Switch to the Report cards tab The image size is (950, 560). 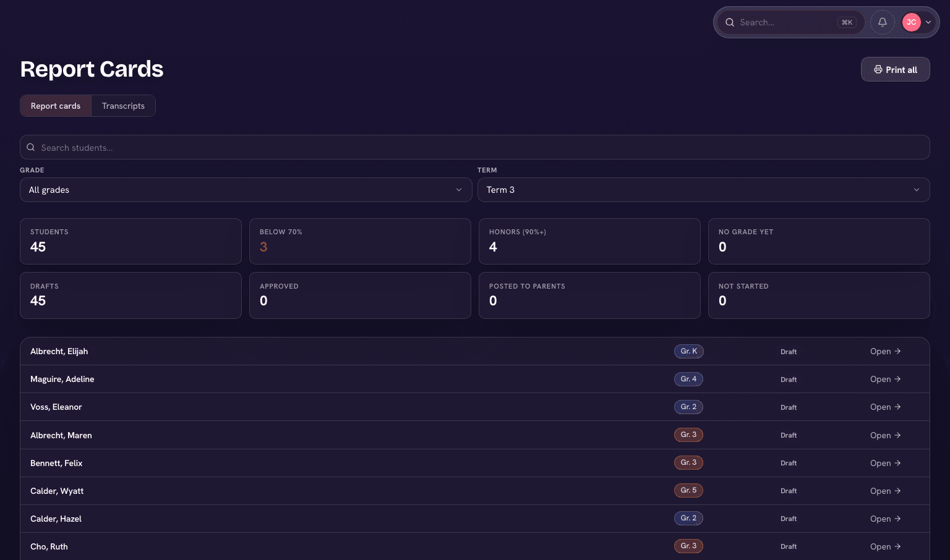pyautogui.click(x=56, y=106)
